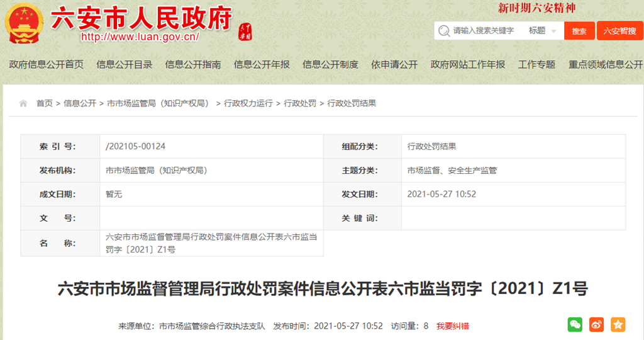Click 行政处罚 breadcrumb link

(x=300, y=104)
